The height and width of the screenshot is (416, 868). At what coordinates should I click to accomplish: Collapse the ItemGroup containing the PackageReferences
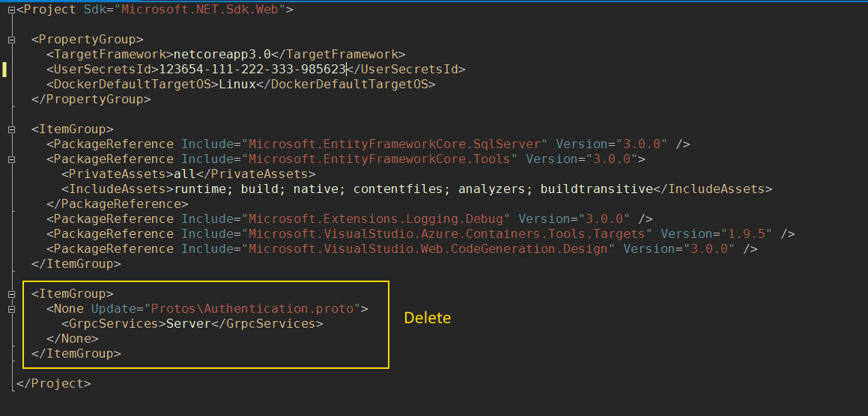(11, 129)
